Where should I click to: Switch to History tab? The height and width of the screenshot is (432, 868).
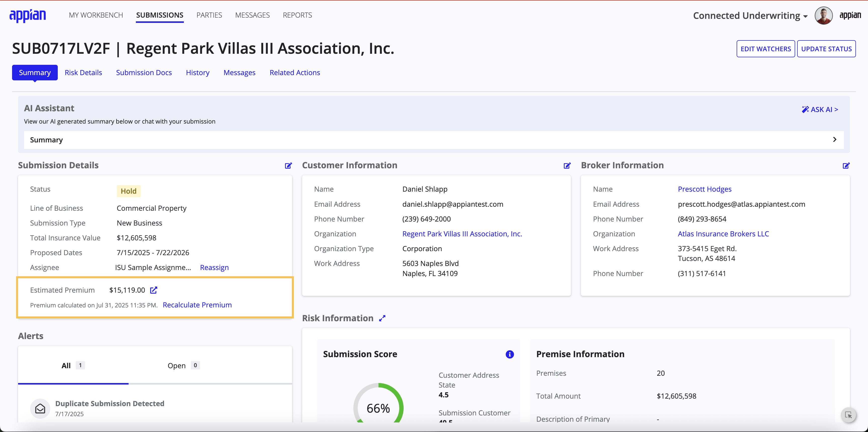tap(197, 72)
